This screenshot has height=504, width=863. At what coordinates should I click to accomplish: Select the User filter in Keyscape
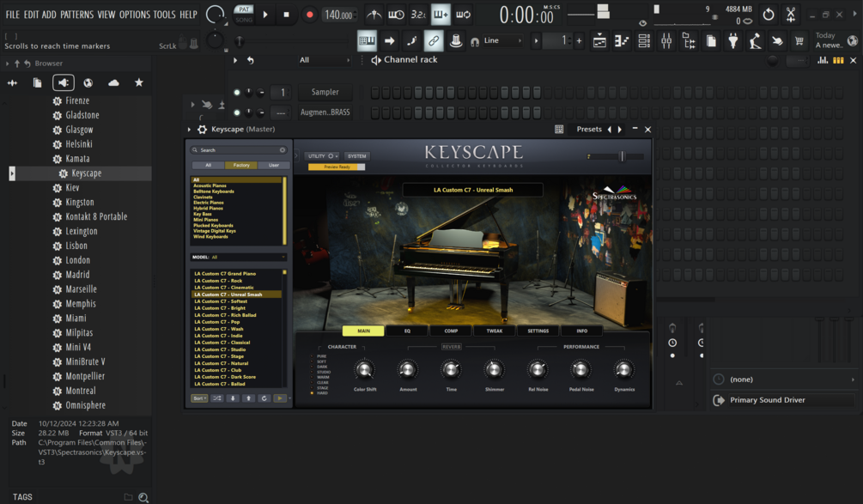(274, 165)
